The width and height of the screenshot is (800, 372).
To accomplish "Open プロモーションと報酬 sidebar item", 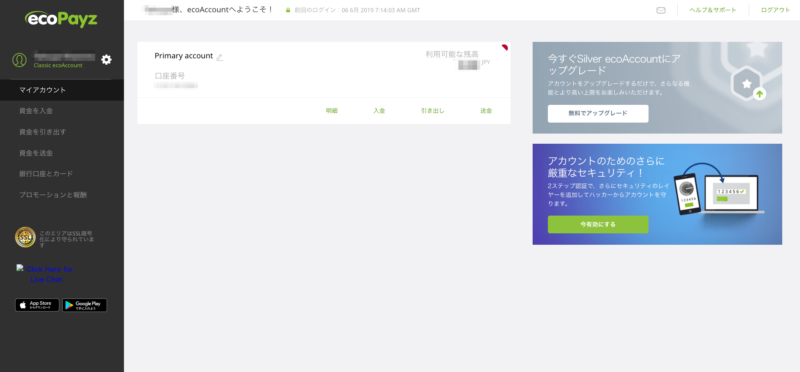I will coord(62,194).
